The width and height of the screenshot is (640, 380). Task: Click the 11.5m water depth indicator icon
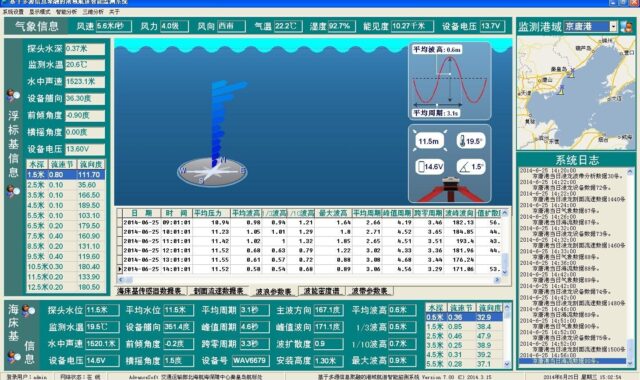[x=429, y=141]
